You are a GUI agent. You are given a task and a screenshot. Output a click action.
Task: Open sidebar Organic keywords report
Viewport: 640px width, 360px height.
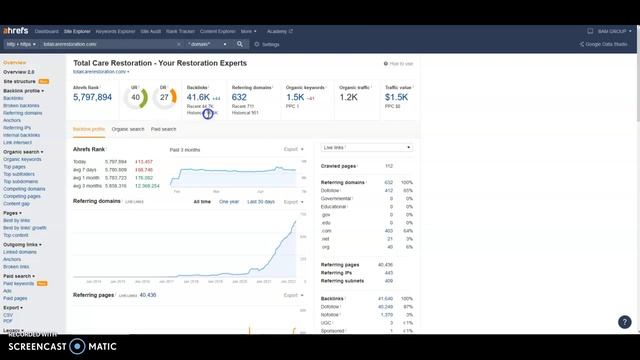[x=22, y=160]
